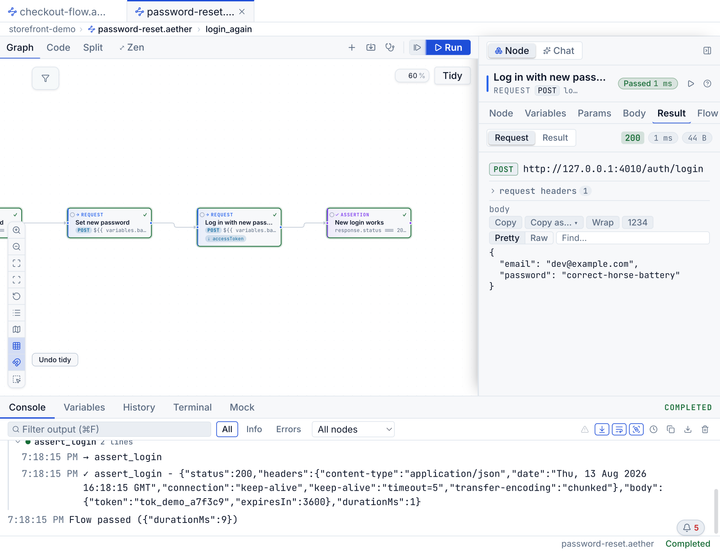The width and height of the screenshot is (720, 551).
Task: Click the 60% zoom level indicator
Action: (412, 76)
